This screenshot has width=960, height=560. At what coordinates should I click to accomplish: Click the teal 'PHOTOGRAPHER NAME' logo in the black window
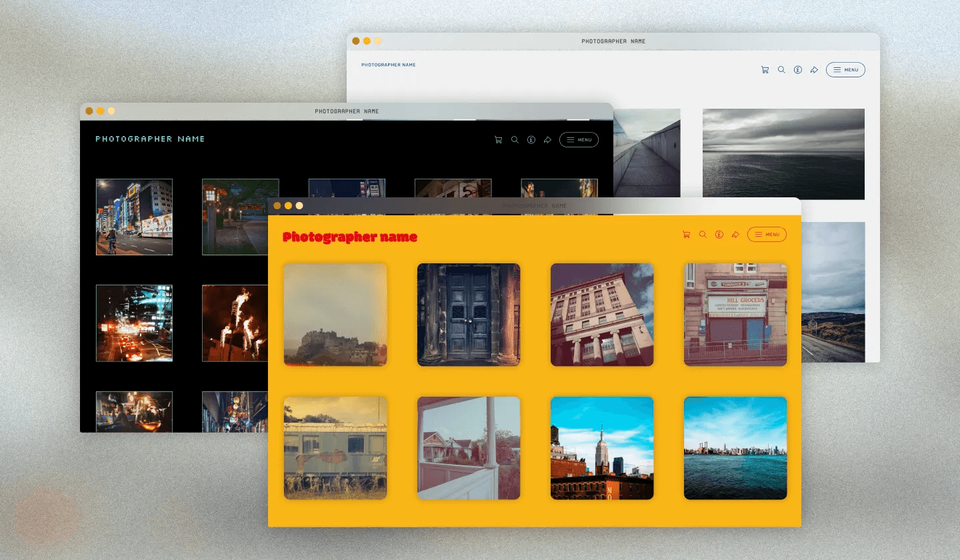click(x=150, y=139)
